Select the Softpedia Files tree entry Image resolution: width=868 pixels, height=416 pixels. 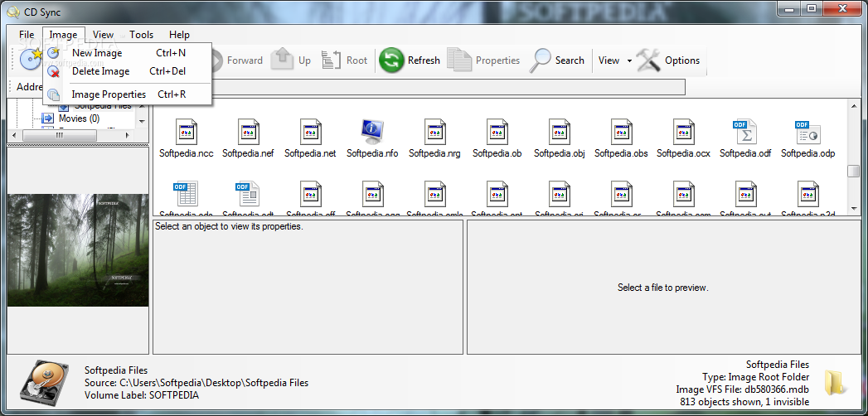[103, 106]
